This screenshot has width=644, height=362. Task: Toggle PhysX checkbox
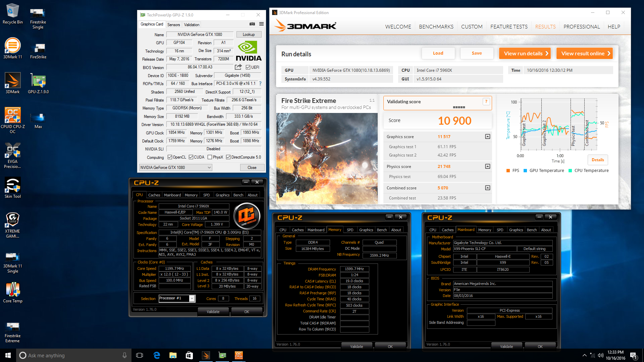(210, 157)
